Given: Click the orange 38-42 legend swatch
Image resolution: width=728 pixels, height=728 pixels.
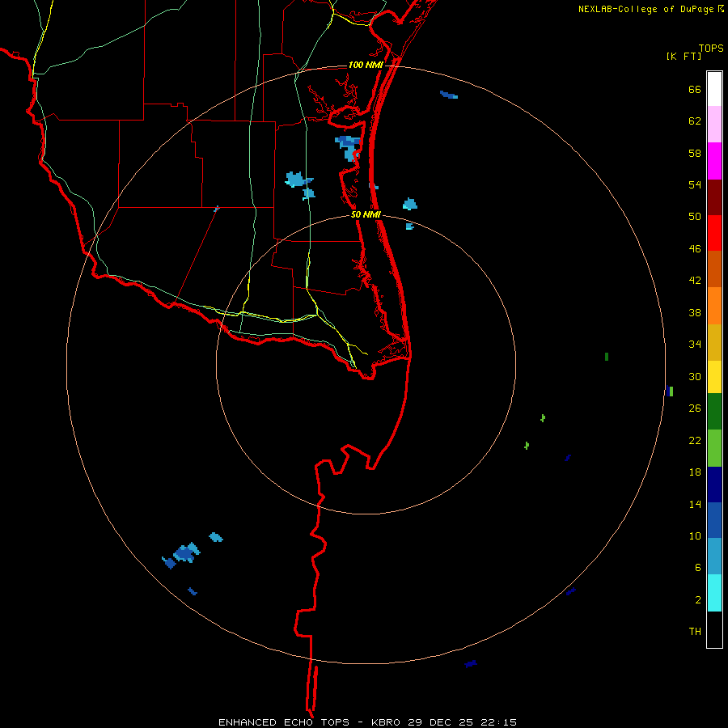Looking at the screenshot, I should (714, 306).
